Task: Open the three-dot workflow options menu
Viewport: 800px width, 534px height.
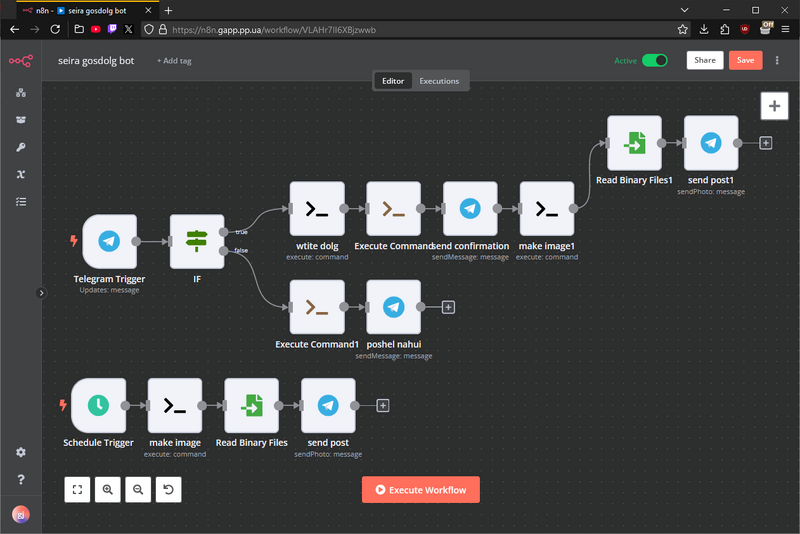Action: (777, 60)
